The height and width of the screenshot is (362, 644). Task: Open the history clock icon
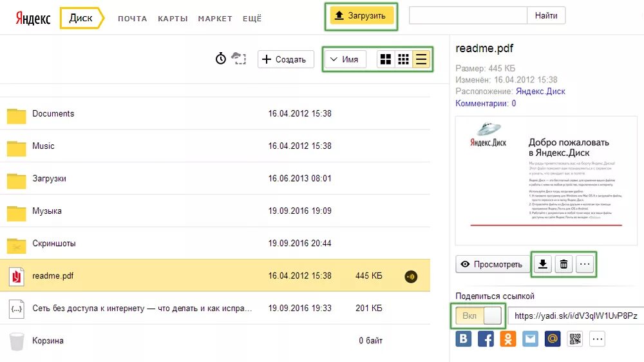tap(220, 59)
